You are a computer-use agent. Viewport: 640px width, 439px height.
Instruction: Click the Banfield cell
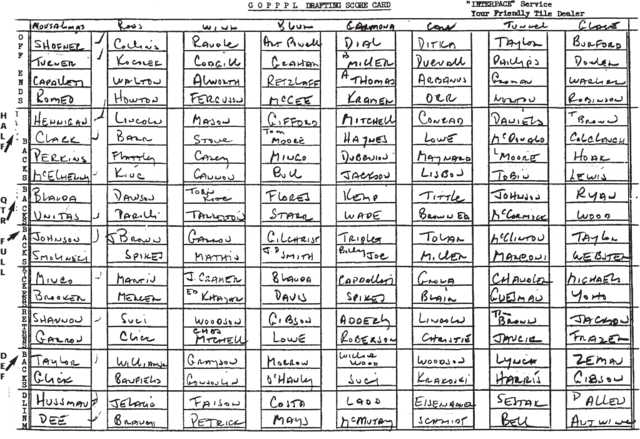click(138, 377)
